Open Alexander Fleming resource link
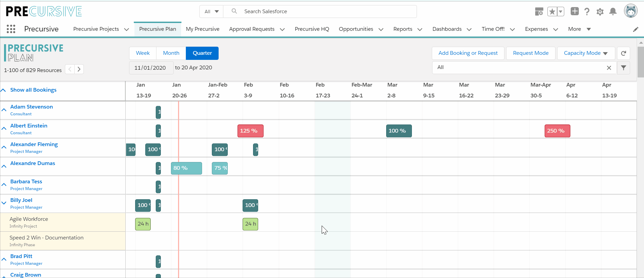Screen dimensions: 644x278 coord(34,144)
